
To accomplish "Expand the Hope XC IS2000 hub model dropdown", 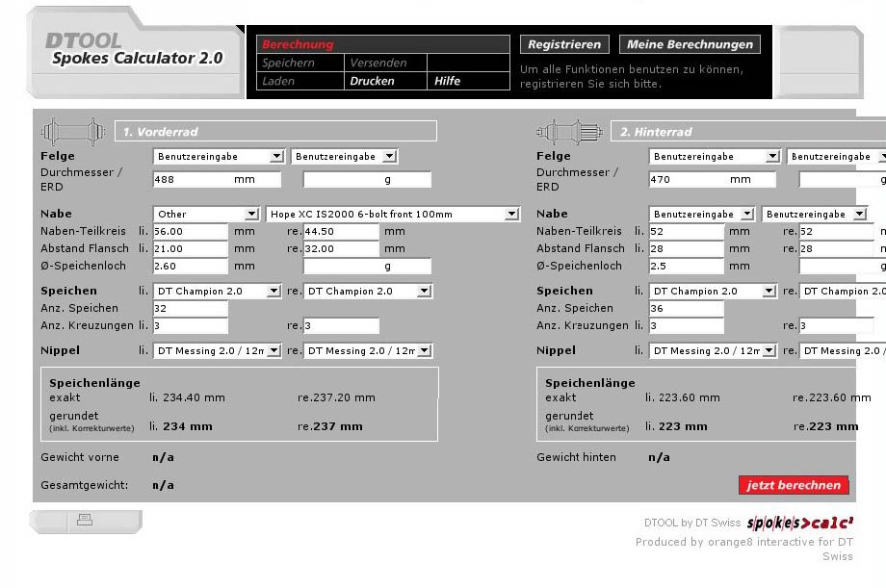I will pyautogui.click(x=392, y=214).
